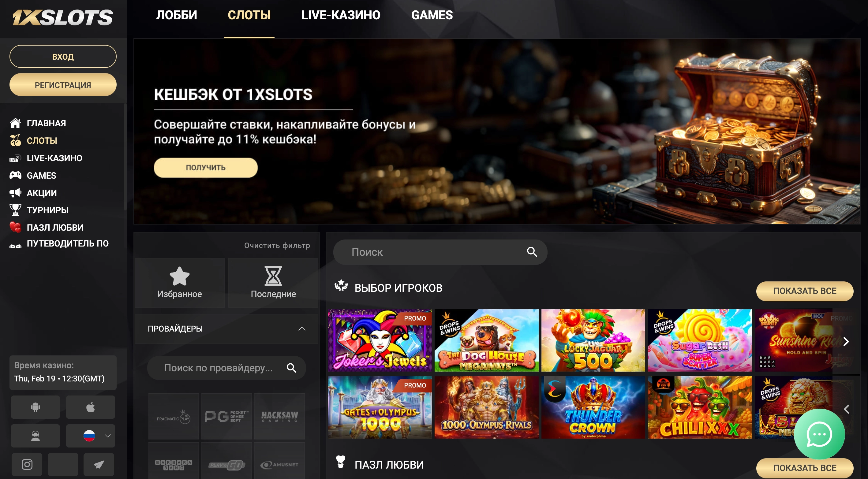This screenshot has height=479, width=868.
Task: Click the magnifier icon in provider search
Action: 291,368
